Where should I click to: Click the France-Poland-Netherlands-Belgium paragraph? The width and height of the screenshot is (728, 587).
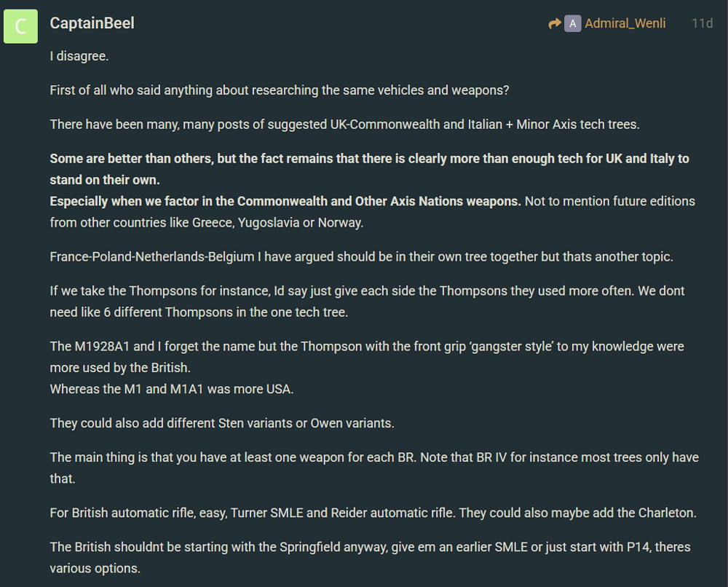click(x=361, y=257)
